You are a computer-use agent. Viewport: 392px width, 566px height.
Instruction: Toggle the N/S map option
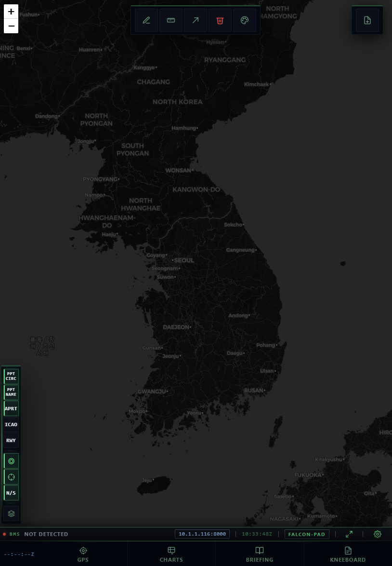11,493
